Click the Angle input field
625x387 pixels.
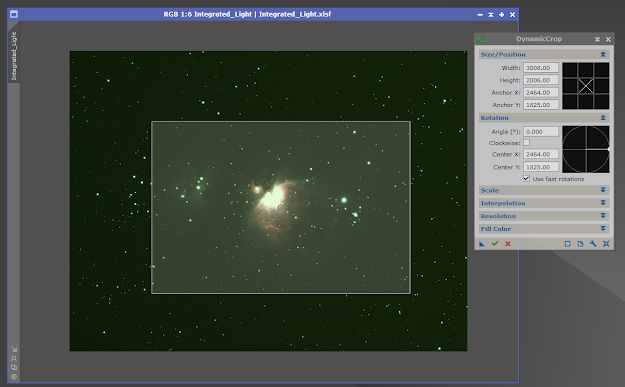pyautogui.click(x=541, y=132)
